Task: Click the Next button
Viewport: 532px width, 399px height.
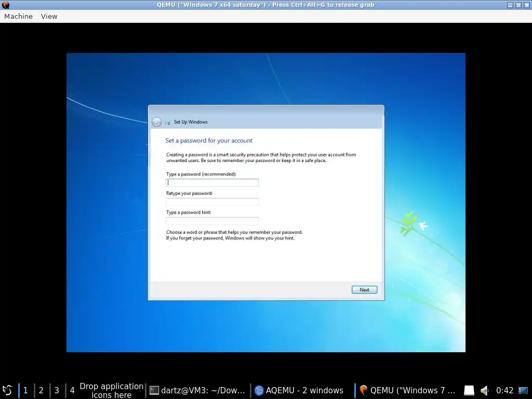Action: click(x=364, y=290)
